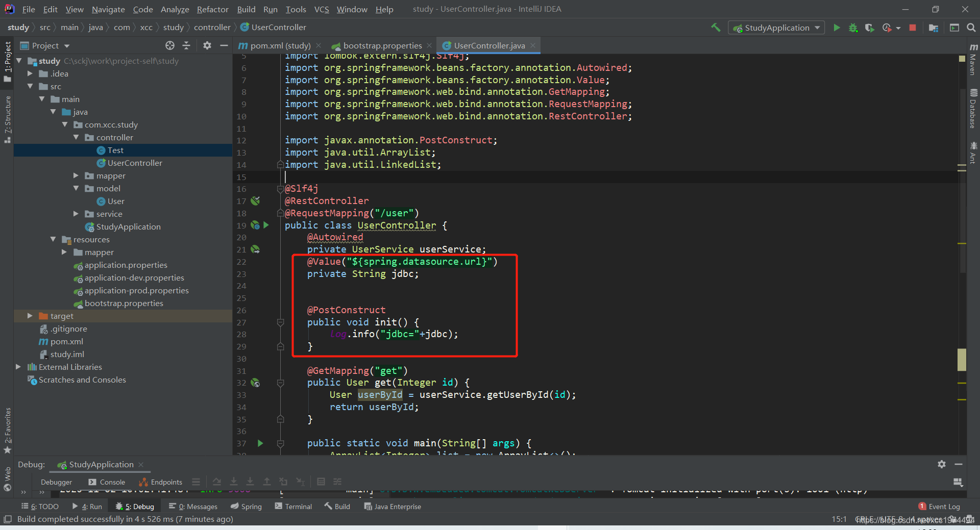Screen dimensions: 980x530
Task: Open the Spring tool window
Action: tap(246, 507)
